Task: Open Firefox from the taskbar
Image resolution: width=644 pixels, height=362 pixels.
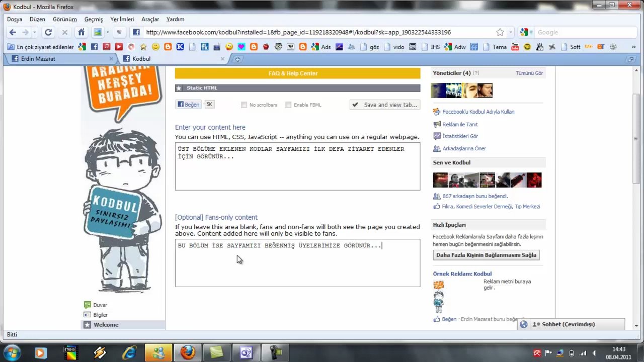Action: coord(188,352)
